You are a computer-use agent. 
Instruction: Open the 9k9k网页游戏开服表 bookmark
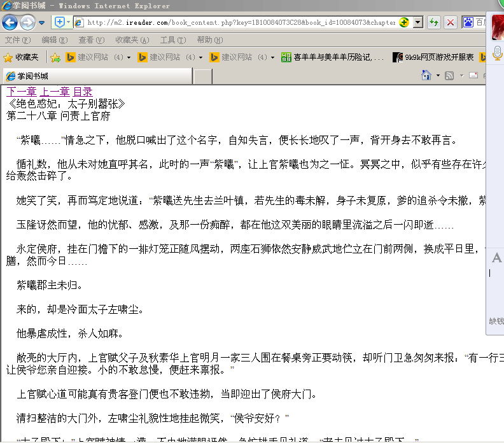coord(433,57)
